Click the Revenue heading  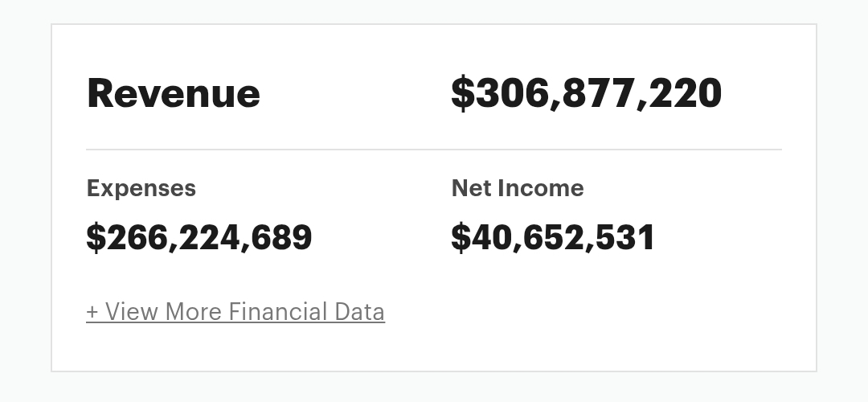tap(174, 93)
